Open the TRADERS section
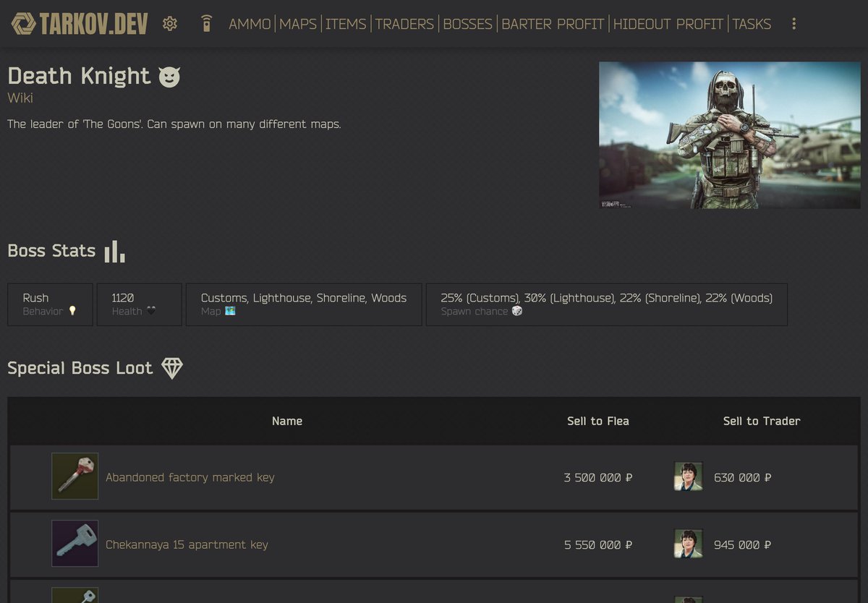 point(404,24)
